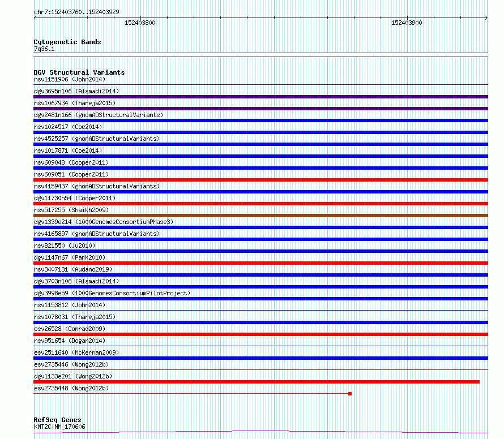Viewport: 504px width, 439px height.
Task: Select dgv3998e59 (1000GenomesConsortiumPilotProject) label
Action: pyautogui.click(x=112, y=293)
